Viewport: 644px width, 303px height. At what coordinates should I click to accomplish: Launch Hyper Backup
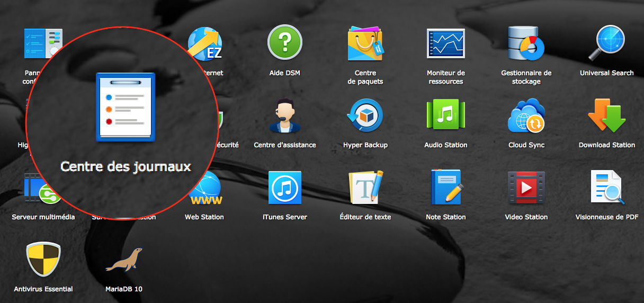click(x=365, y=116)
